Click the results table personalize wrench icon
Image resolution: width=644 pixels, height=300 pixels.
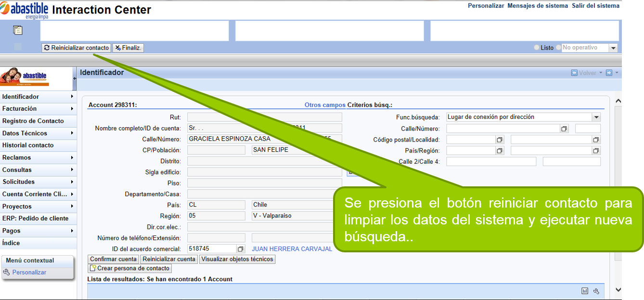pyautogui.click(x=596, y=291)
